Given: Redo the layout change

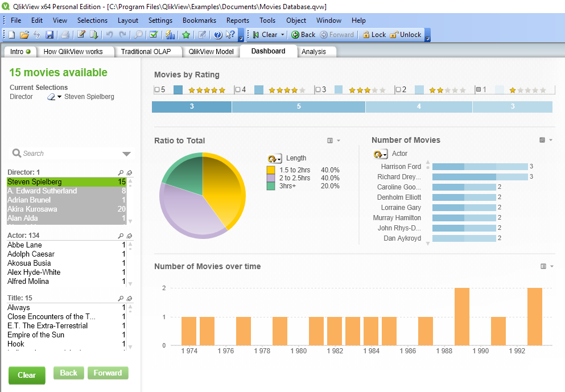Looking at the screenshot, I should click(123, 35).
